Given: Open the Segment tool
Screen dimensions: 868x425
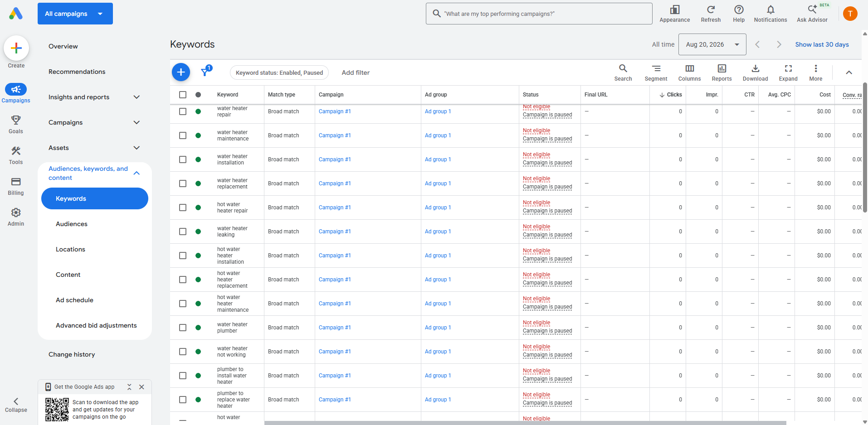Looking at the screenshot, I should 656,72.
